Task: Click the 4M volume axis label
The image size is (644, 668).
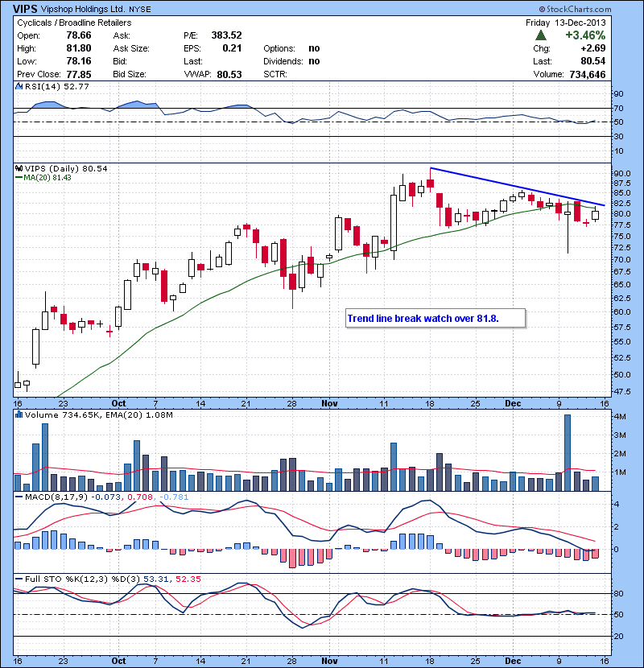Action: 620,417
